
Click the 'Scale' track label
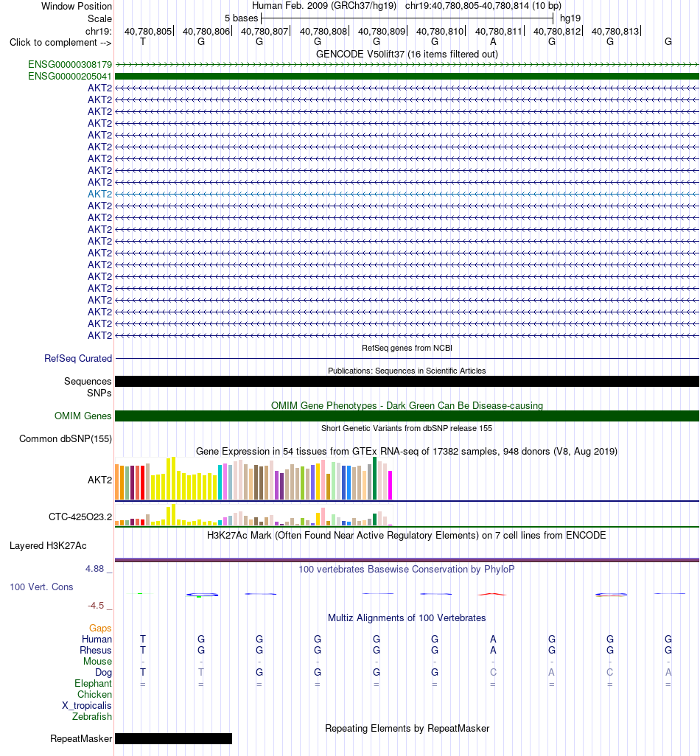[x=99, y=19]
